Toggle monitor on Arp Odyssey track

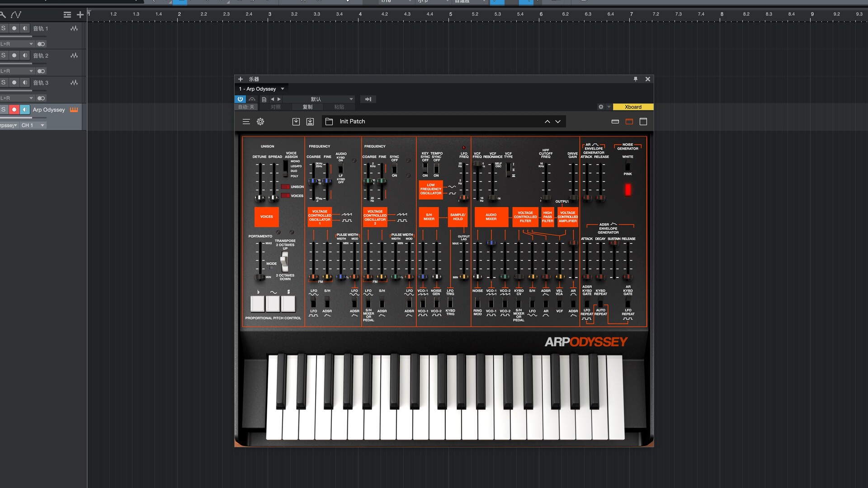click(25, 110)
